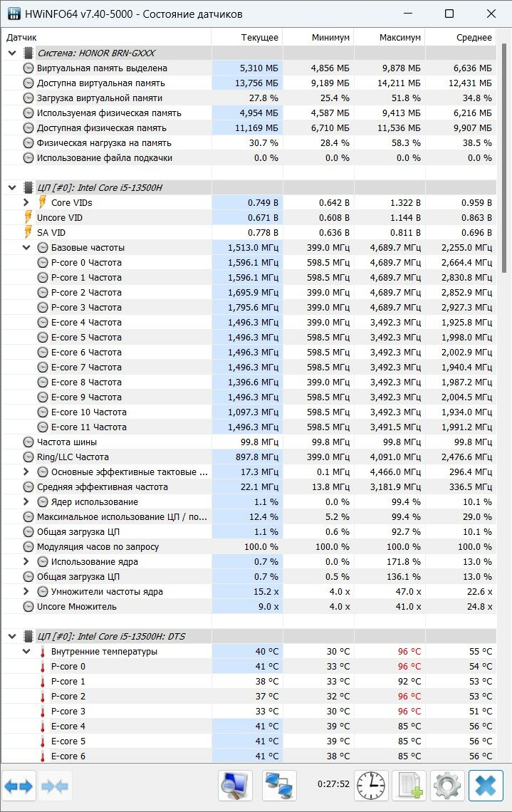Screen dimensions: 512x812
Task: Open the sensor search monitor-magnifier icon
Action: 236,786
